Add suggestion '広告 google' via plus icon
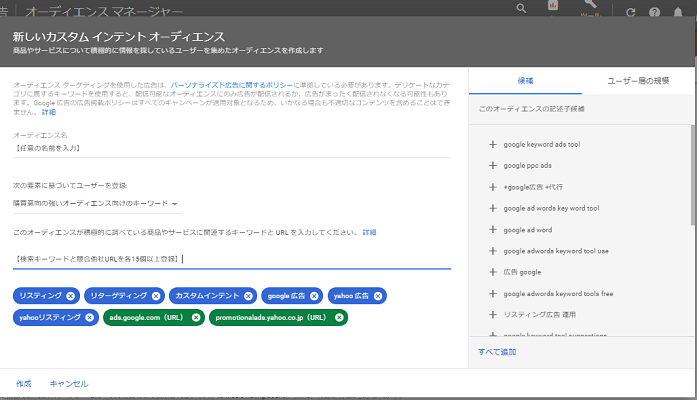Viewport: 697px width, 400px height. pyautogui.click(x=493, y=272)
